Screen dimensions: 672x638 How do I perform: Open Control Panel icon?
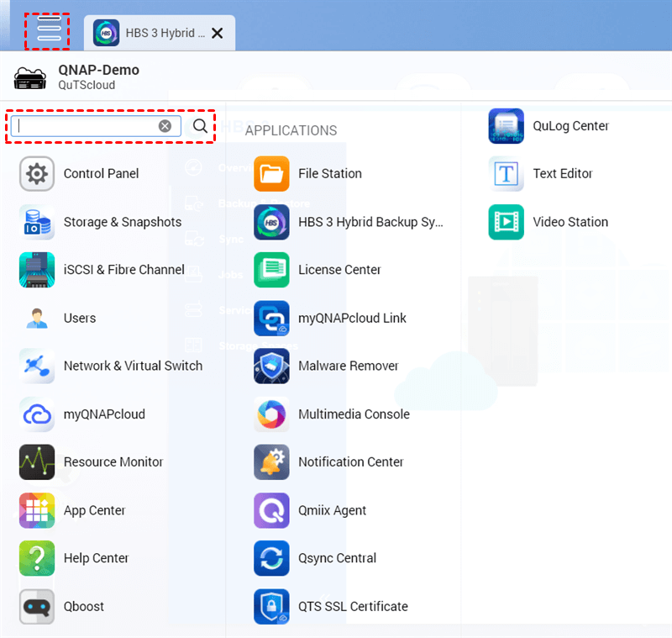point(37,174)
